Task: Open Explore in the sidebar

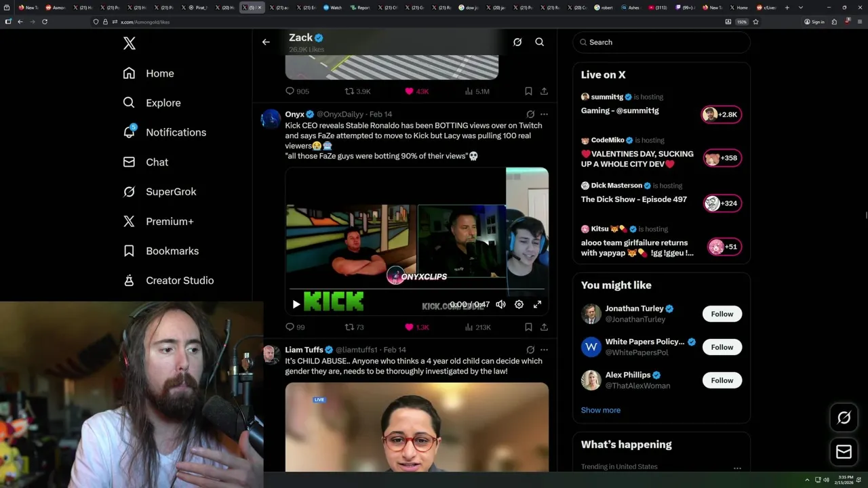Action: (152, 103)
